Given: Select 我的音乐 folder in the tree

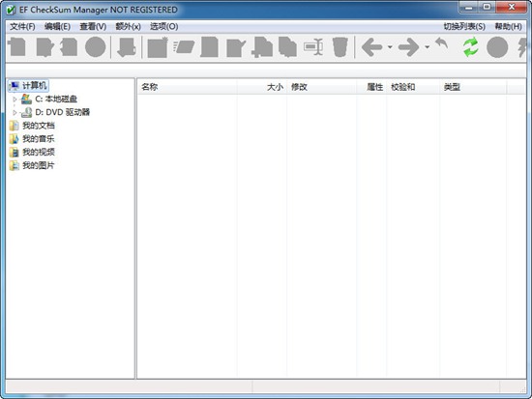Looking at the screenshot, I should click(x=39, y=139).
